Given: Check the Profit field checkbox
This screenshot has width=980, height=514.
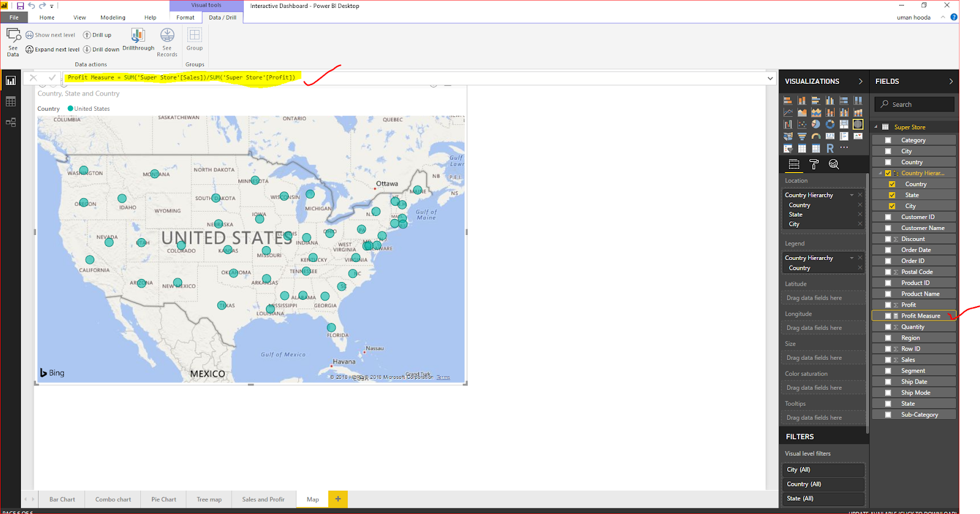Looking at the screenshot, I should (x=888, y=305).
